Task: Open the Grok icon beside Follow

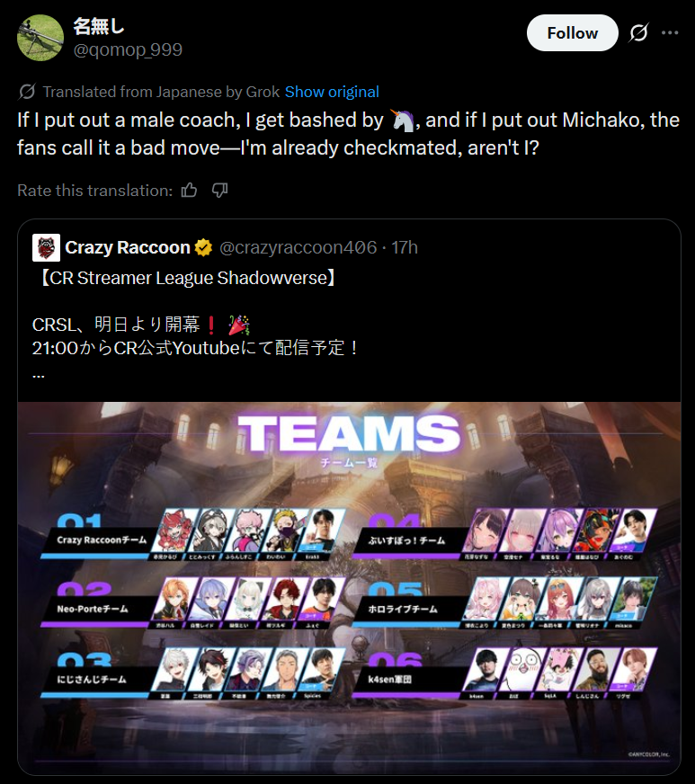Action: click(x=638, y=33)
